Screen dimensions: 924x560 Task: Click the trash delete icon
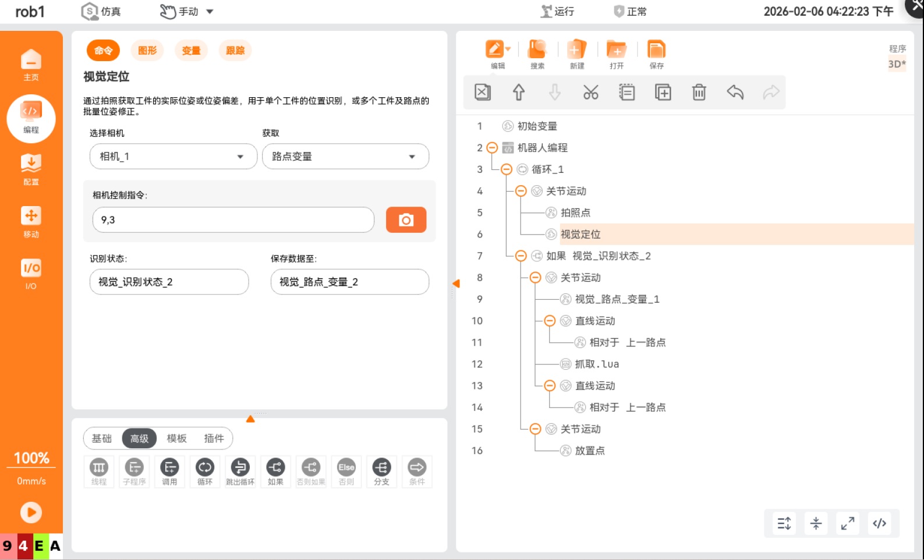(699, 93)
